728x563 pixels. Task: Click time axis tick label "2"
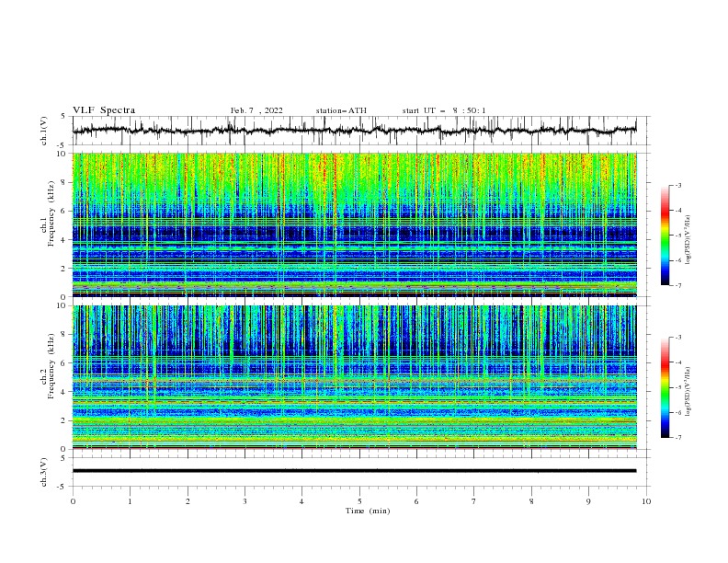click(x=188, y=501)
